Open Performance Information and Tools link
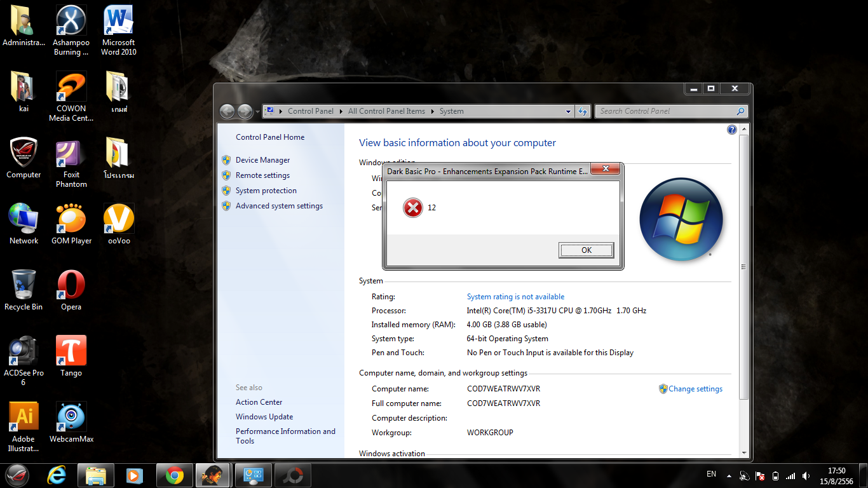 tap(285, 436)
